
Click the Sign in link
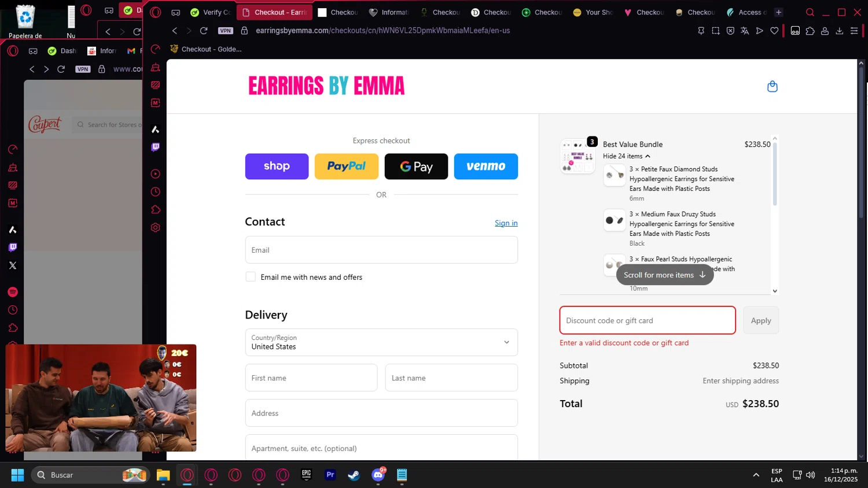506,223
